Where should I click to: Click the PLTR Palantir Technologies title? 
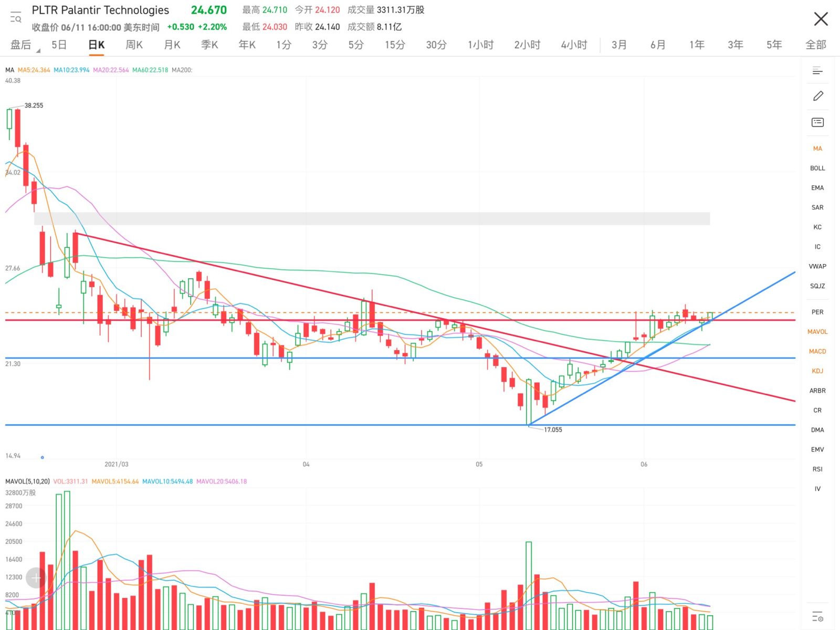point(100,10)
